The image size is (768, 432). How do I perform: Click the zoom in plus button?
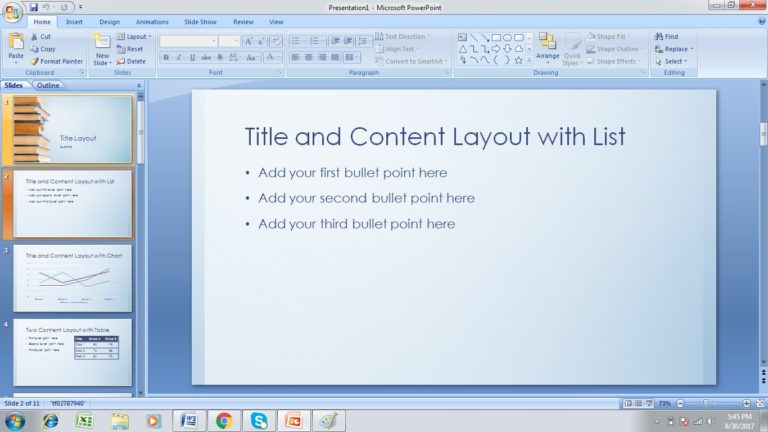pos(746,404)
